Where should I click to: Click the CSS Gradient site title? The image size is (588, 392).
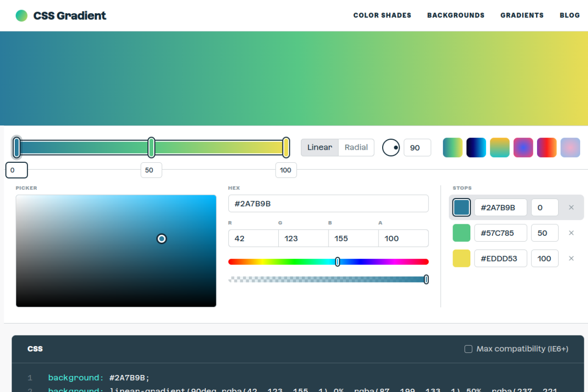pyautogui.click(x=70, y=16)
